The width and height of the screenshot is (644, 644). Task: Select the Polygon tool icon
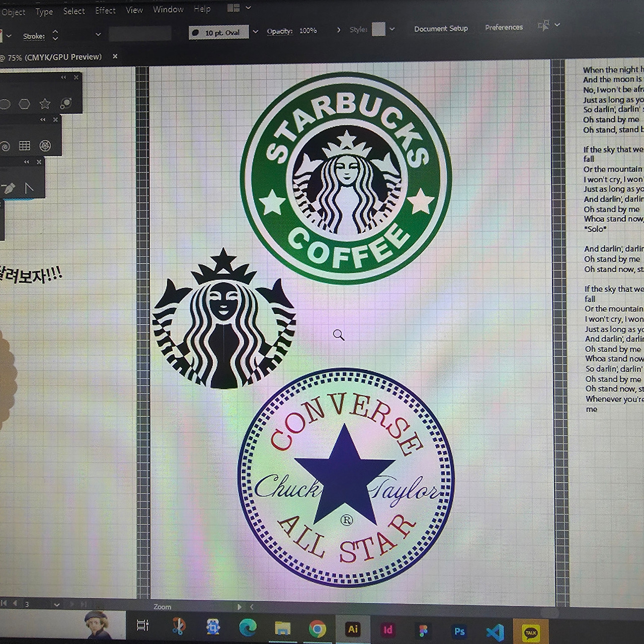pyautogui.click(x=24, y=104)
